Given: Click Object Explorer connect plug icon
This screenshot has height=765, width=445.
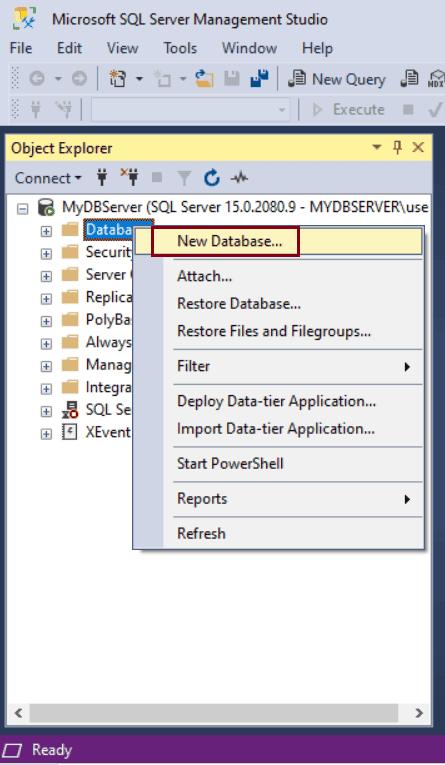Looking at the screenshot, I should 102,178.
